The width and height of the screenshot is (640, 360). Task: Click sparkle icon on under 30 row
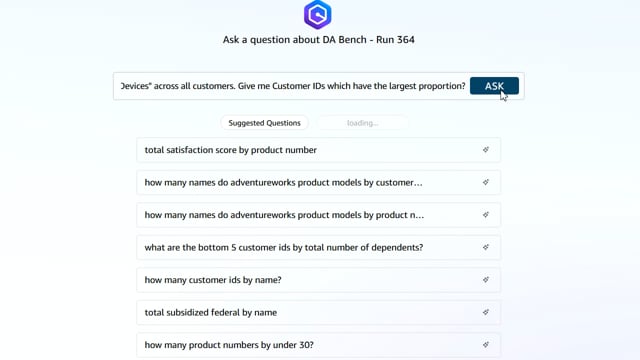(x=486, y=345)
